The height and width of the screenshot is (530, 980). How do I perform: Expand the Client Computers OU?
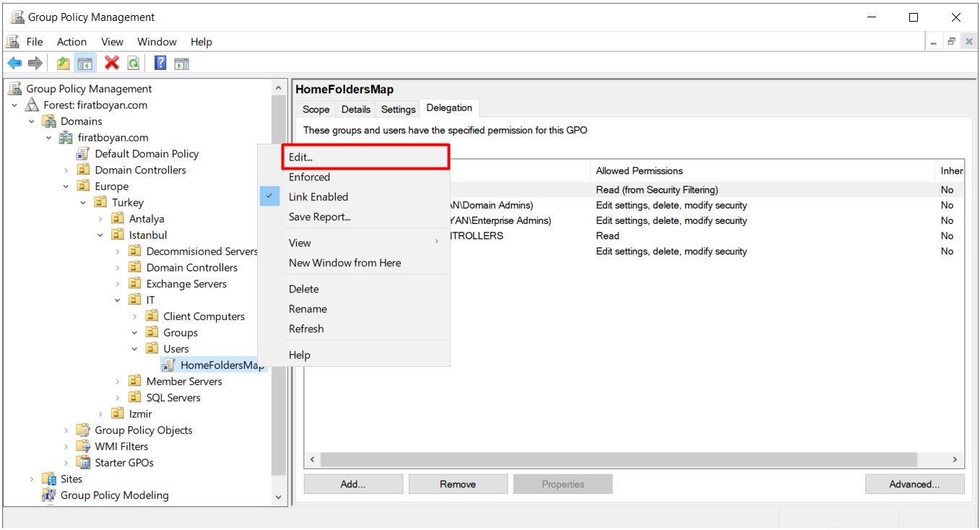(x=135, y=316)
